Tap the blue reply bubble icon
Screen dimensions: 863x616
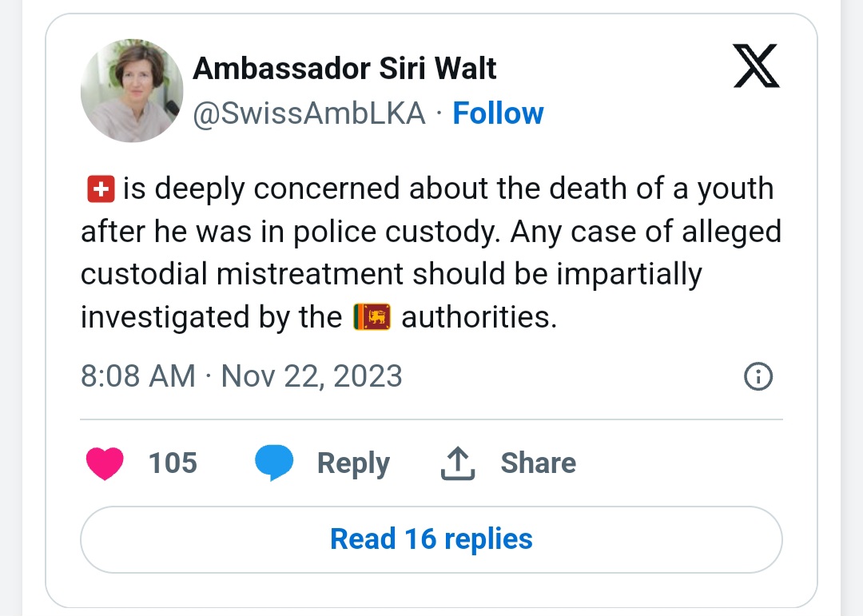pyautogui.click(x=274, y=463)
